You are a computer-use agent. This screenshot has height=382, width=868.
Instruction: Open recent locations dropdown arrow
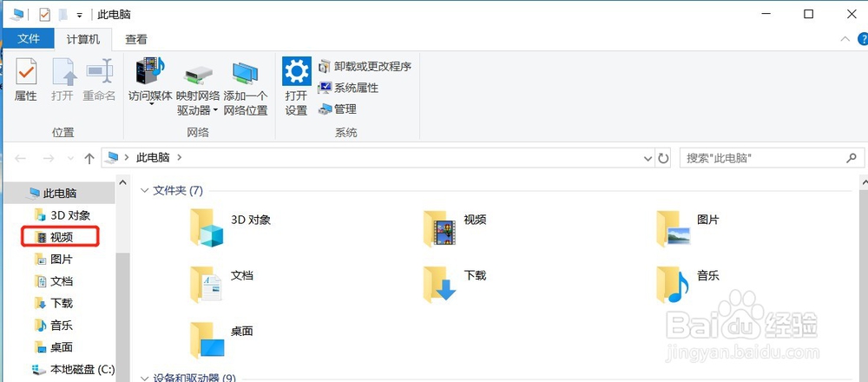pos(70,158)
